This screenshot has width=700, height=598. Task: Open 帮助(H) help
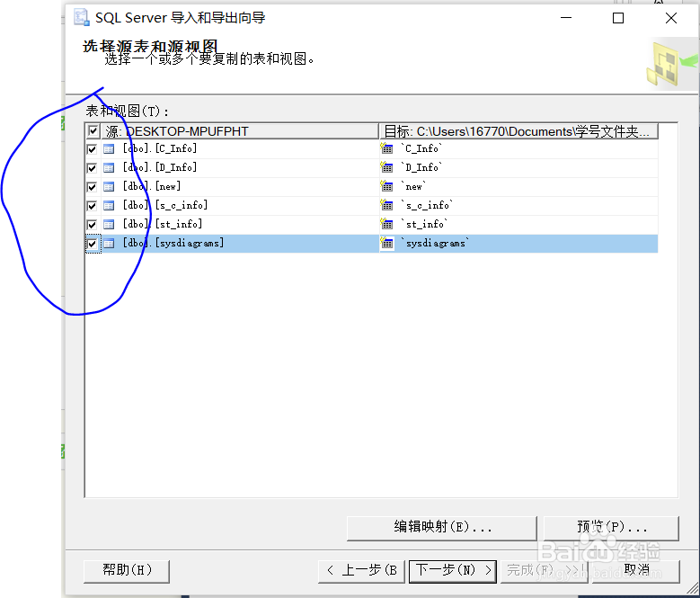[127, 571]
